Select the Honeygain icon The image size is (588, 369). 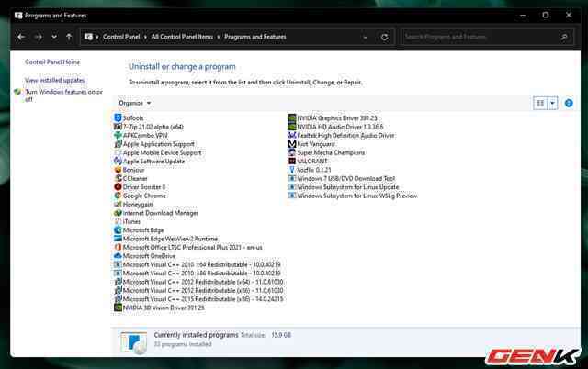pos(118,204)
